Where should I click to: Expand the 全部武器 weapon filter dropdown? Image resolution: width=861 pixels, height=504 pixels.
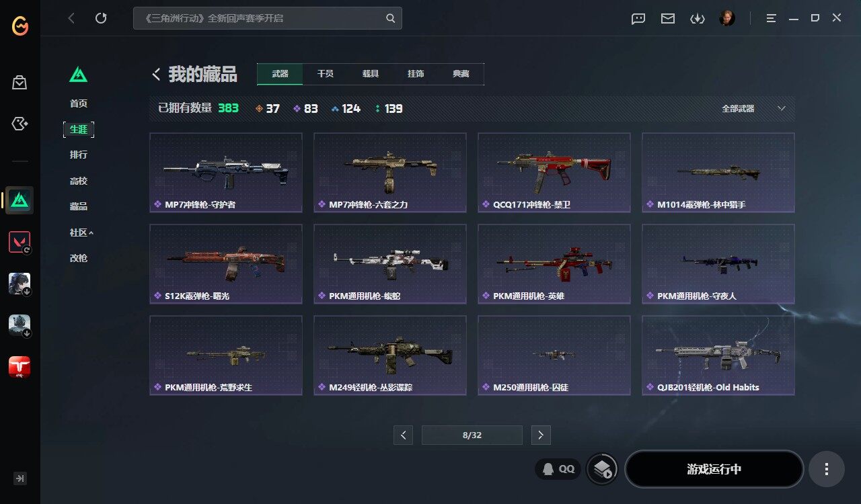tap(753, 108)
